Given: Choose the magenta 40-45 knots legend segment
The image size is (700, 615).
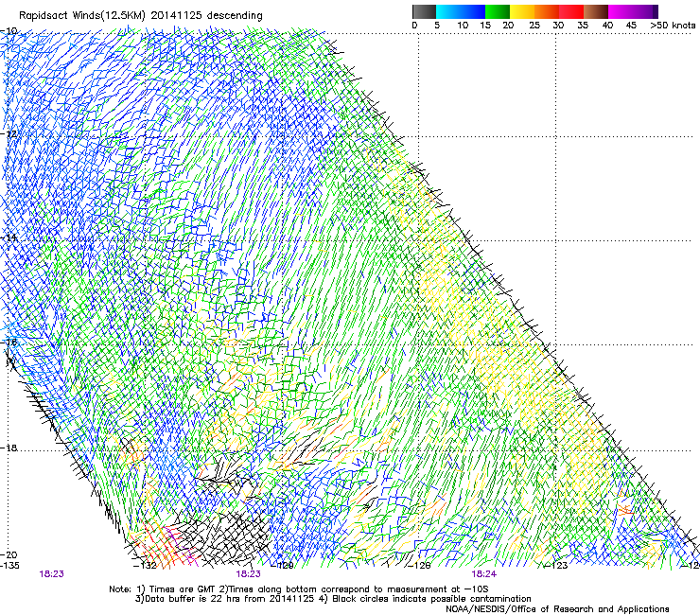Looking at the screenshot, I should click(621, 11).
